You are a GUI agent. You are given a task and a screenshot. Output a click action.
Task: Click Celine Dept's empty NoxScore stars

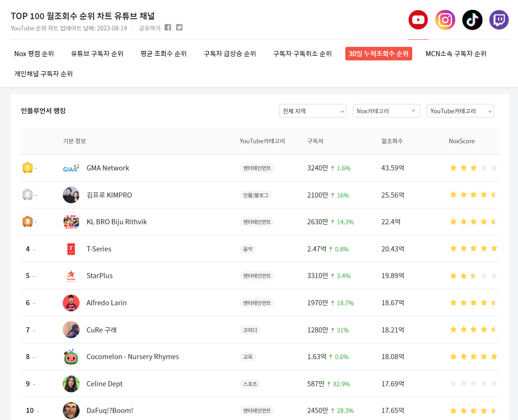pyautogui.click(x=474, y=383)
